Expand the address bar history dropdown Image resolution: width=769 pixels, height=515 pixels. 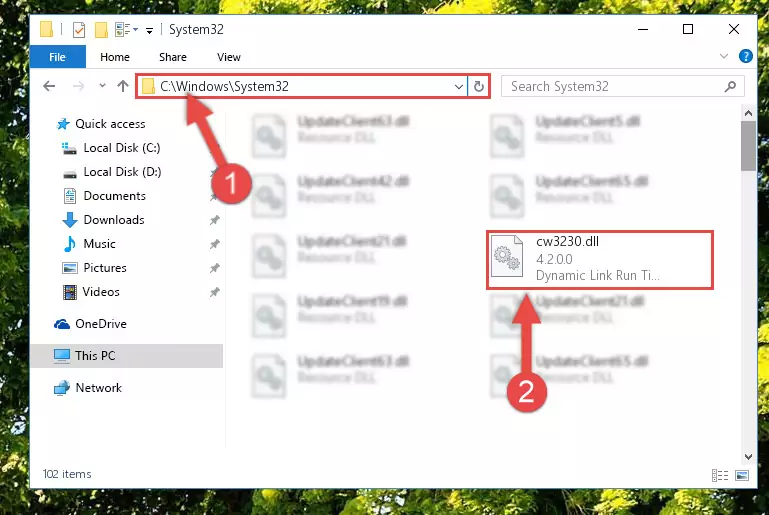point(458,87)
